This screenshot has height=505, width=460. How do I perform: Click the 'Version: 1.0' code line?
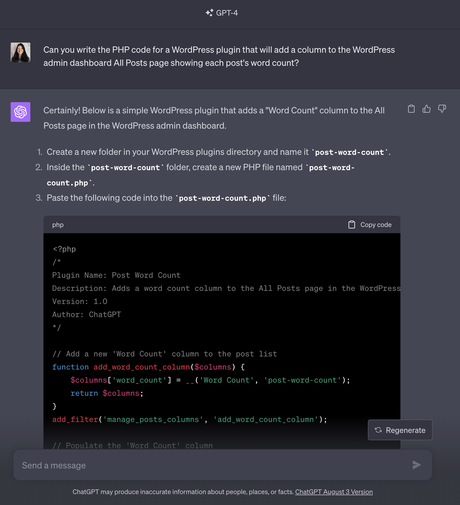click(x=80, y=301)
